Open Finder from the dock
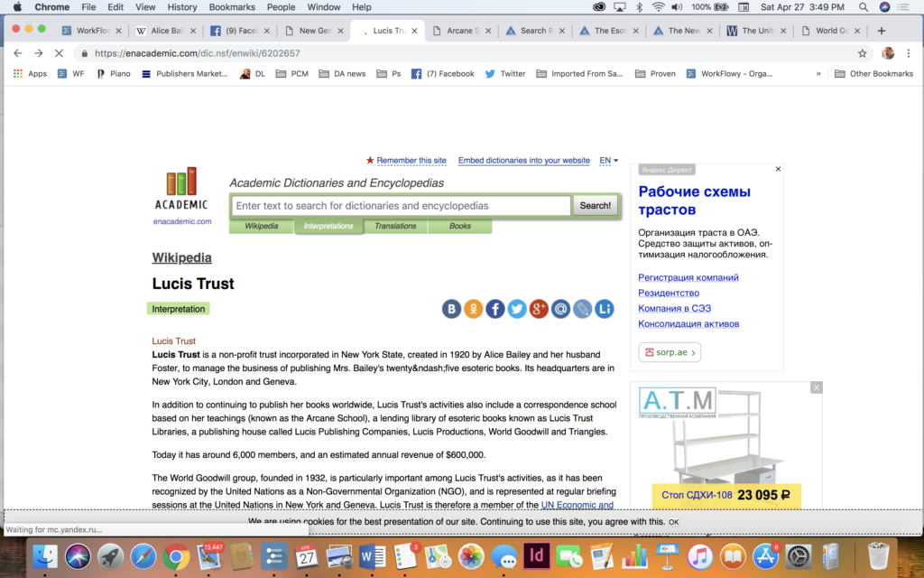Image resolution: width=924 pixels, height=578 pixels. coord(45,556)
